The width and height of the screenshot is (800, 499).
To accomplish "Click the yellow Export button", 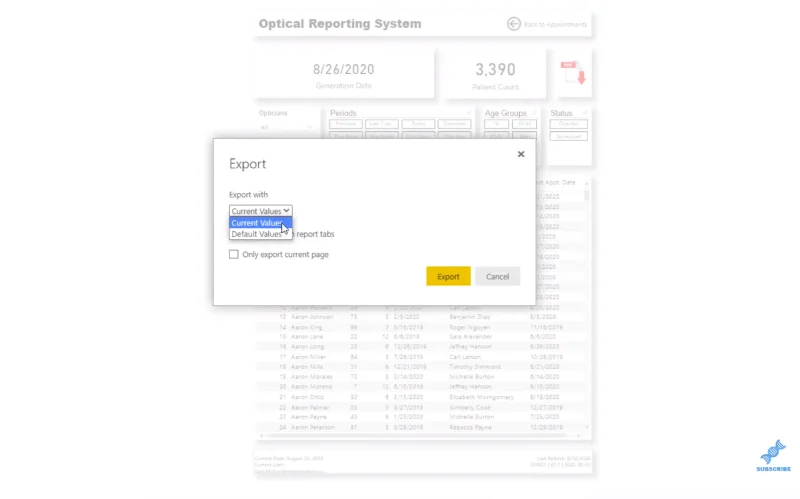I will (448, 276).
